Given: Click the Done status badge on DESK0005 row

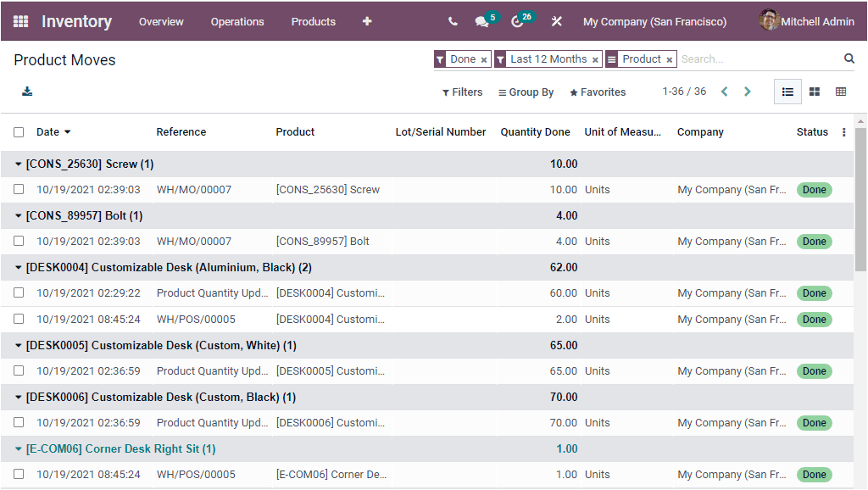Looking at the screenshot, I should pos(814,370).
